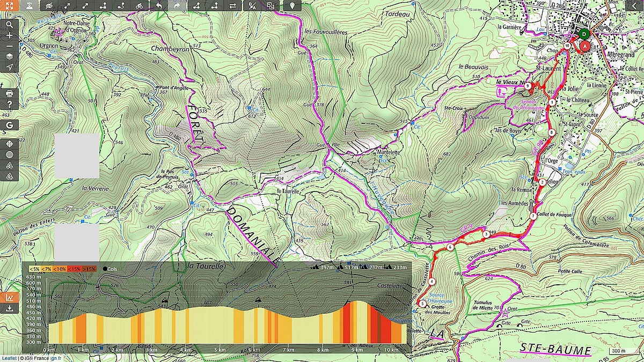644x362 pixels.
Task: Select route waypoint number 9
Action: click(528, 86)
